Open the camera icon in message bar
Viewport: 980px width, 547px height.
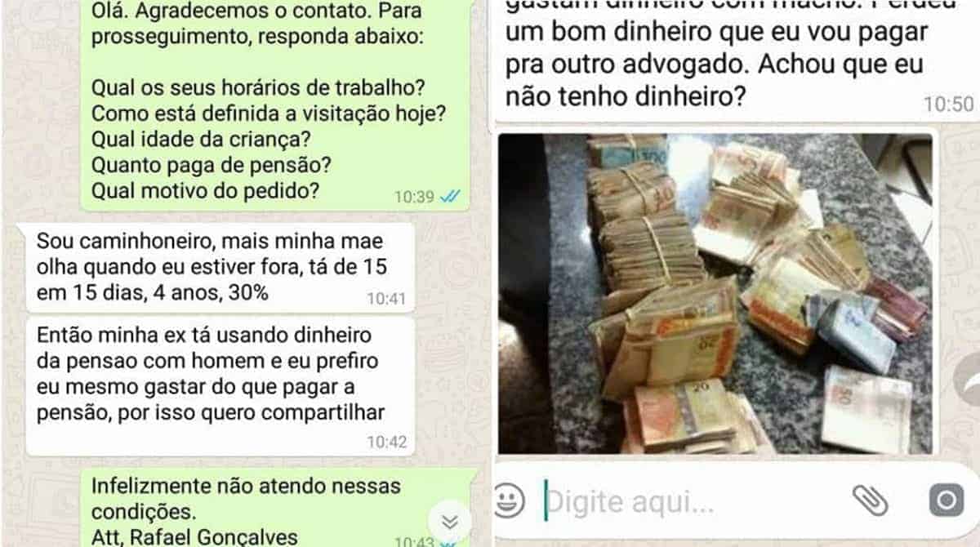pyautogui.click(x=947, y=500)
